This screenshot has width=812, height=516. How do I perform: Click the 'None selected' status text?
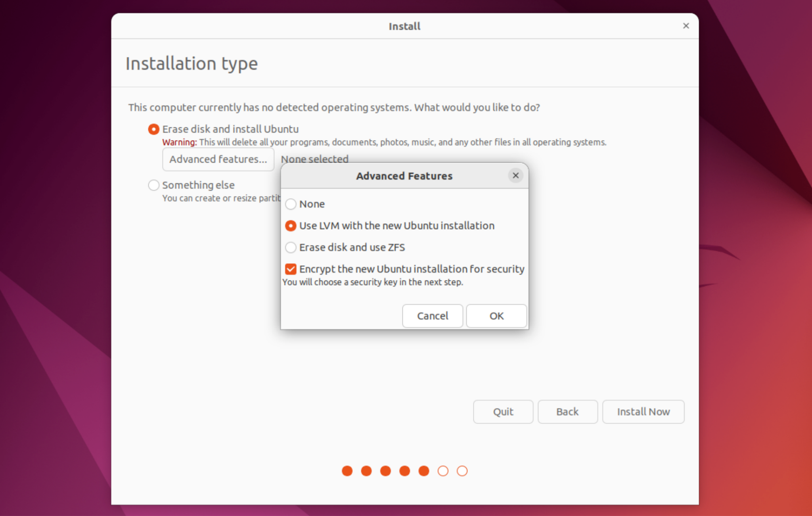[314, 159]
